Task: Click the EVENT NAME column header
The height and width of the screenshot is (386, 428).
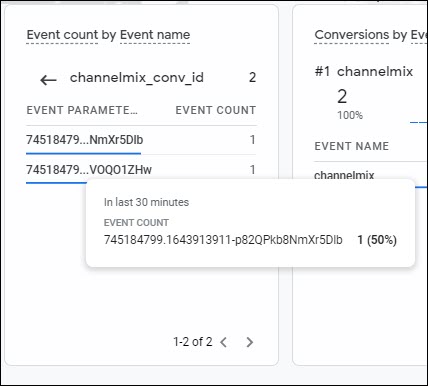Action: coord(352,146)
